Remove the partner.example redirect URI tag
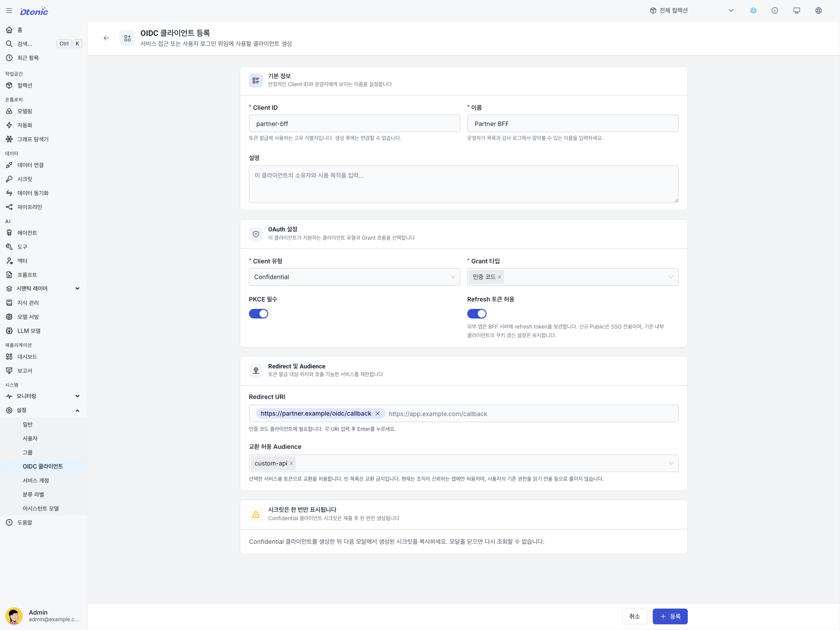The height and width of the screenshot is (630, 840). click(378, 413)
